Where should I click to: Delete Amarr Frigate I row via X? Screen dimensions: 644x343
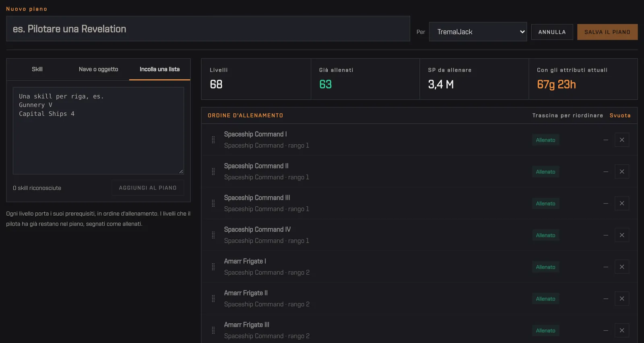click(x=622, y=267)
